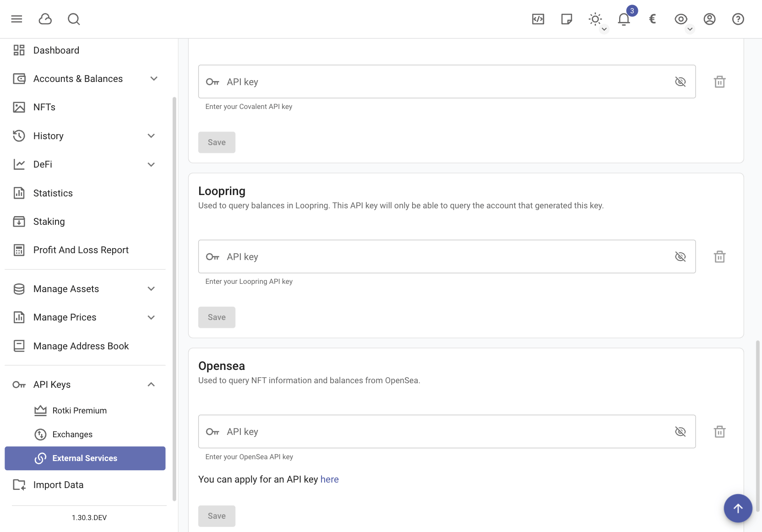762x532 pixels.
Task: Click the Import Data folder icon
Action: pyautogui.click(x=19, y=485)
